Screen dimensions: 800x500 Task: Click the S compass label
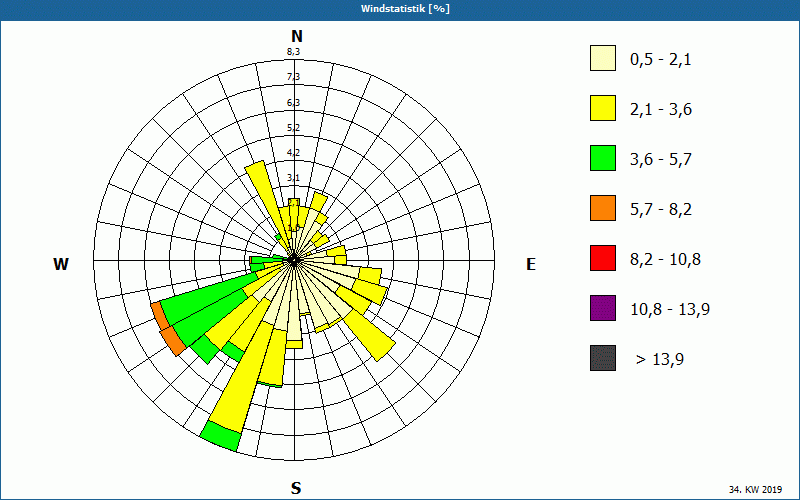296,488
